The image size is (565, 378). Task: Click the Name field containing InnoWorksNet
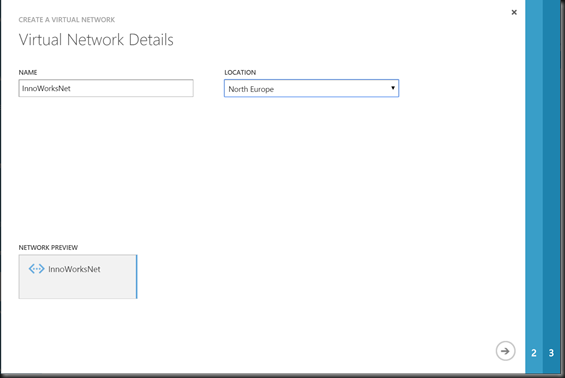point(106,88)
